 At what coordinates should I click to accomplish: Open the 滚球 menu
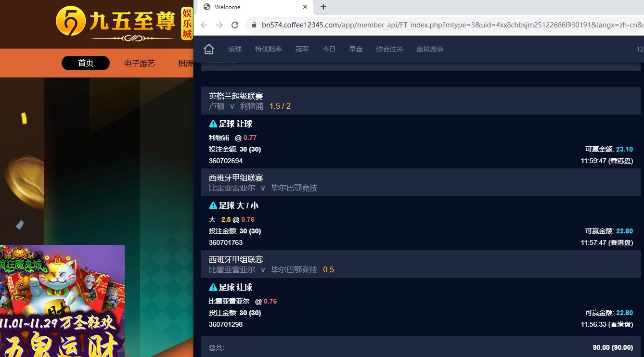(x=235, y=49)
